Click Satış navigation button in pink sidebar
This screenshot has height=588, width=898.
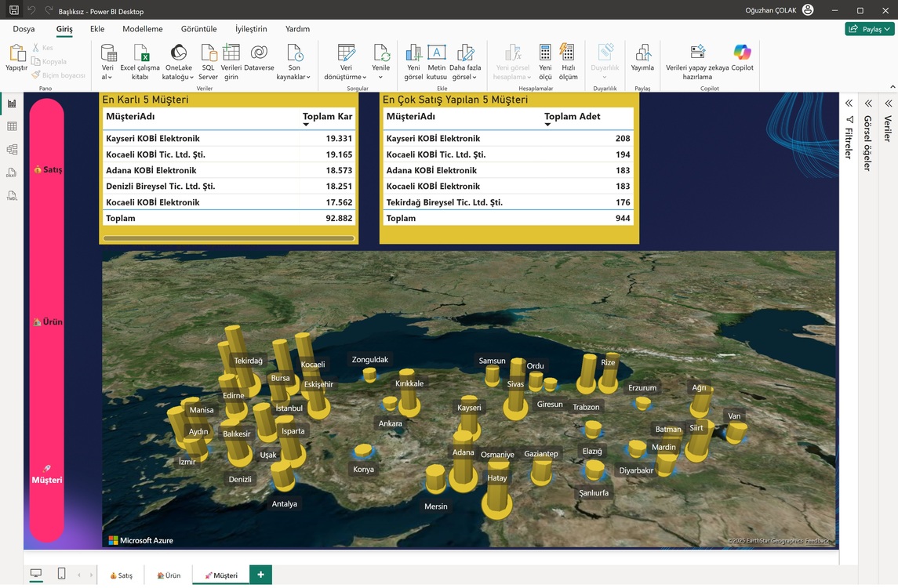[48, 169]
